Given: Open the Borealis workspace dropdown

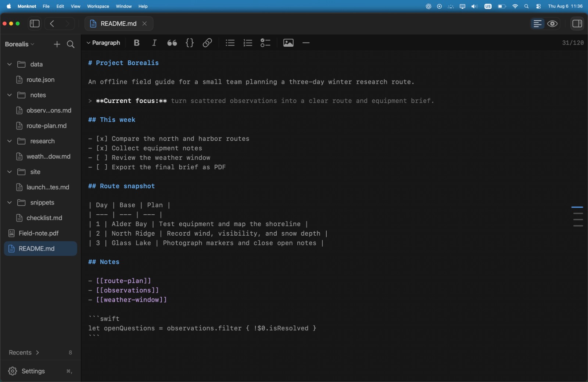Looking at the screenshot, I should (x=19, y=44).
